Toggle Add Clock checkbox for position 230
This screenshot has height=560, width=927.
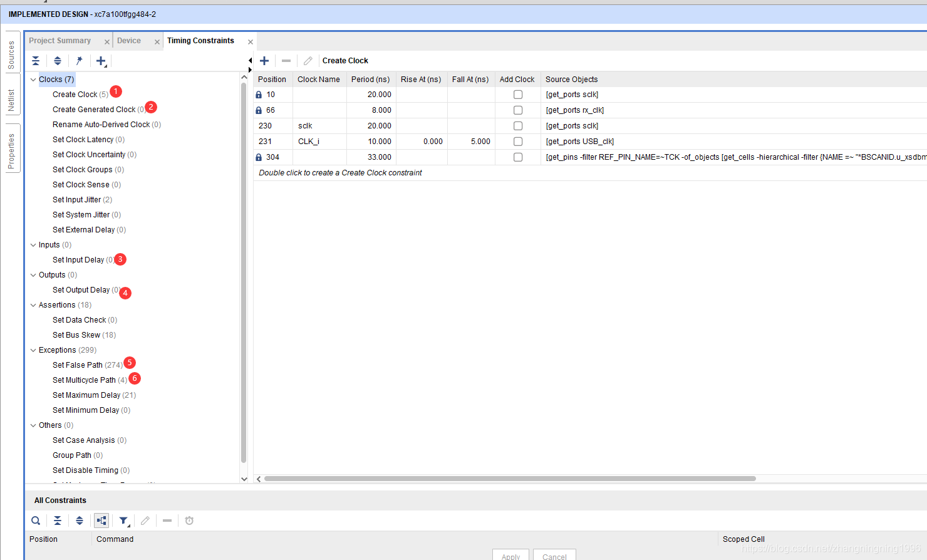(518, 126)
